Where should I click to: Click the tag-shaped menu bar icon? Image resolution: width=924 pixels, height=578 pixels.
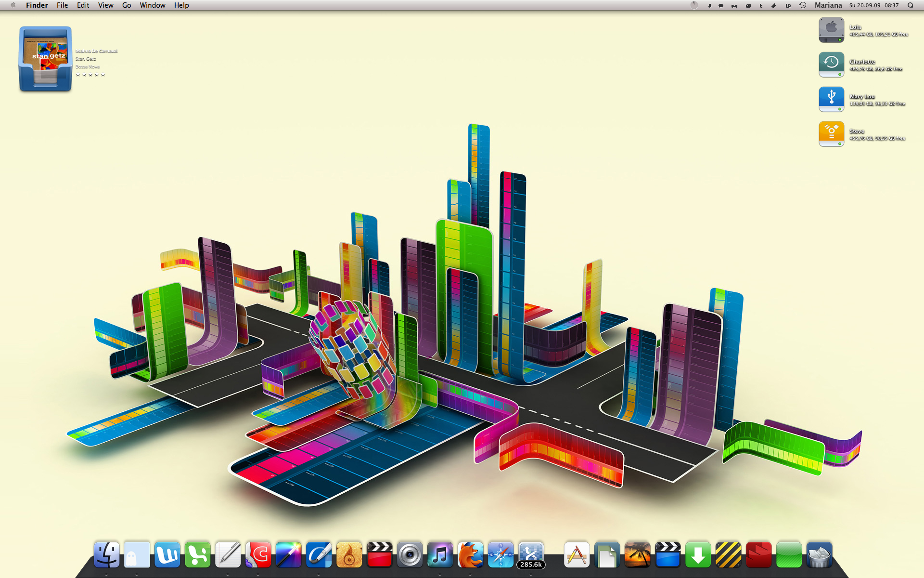pyautogui.click(x=774, y=6)
